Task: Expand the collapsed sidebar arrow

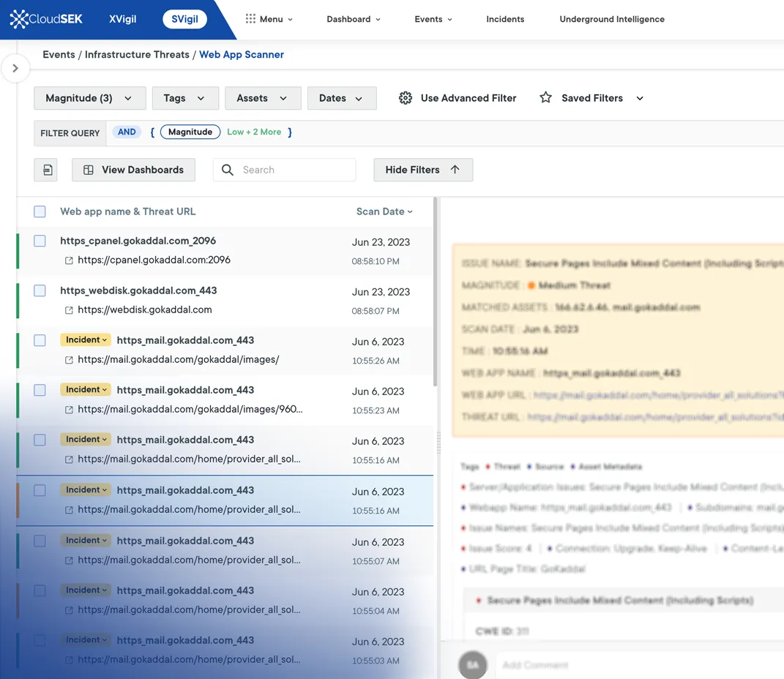Action: click(15, 68)
